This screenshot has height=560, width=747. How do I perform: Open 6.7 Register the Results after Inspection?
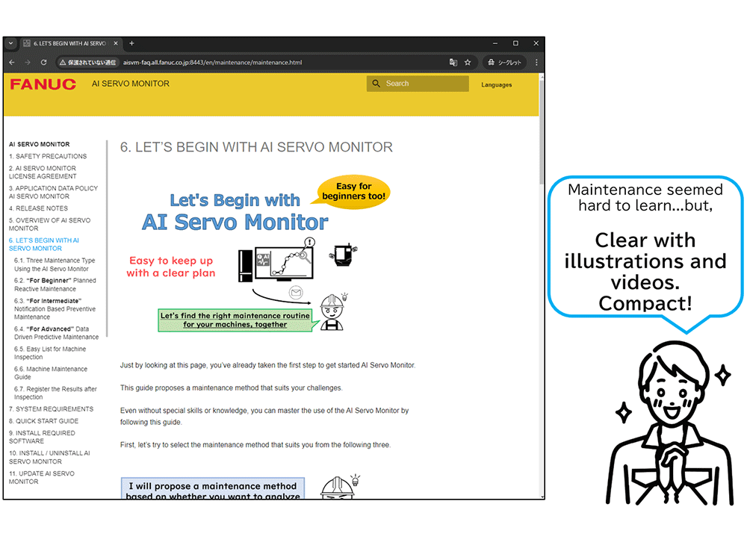pos(55,393)
